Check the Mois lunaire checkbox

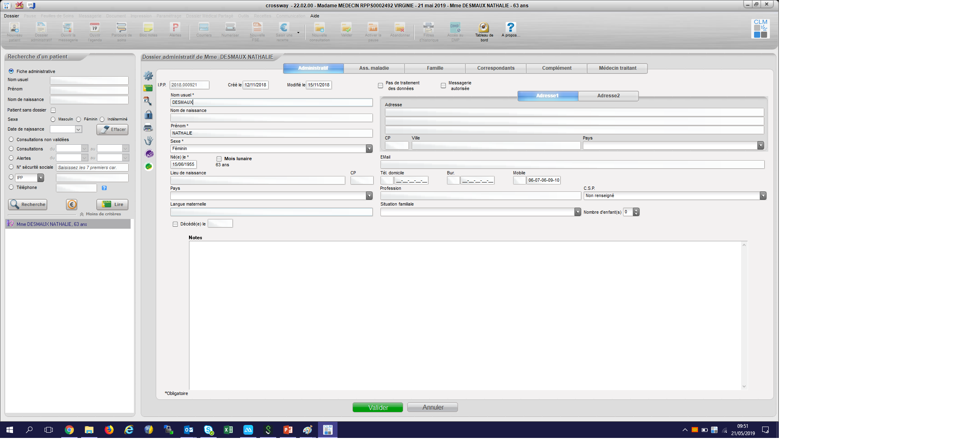point(219,159)
